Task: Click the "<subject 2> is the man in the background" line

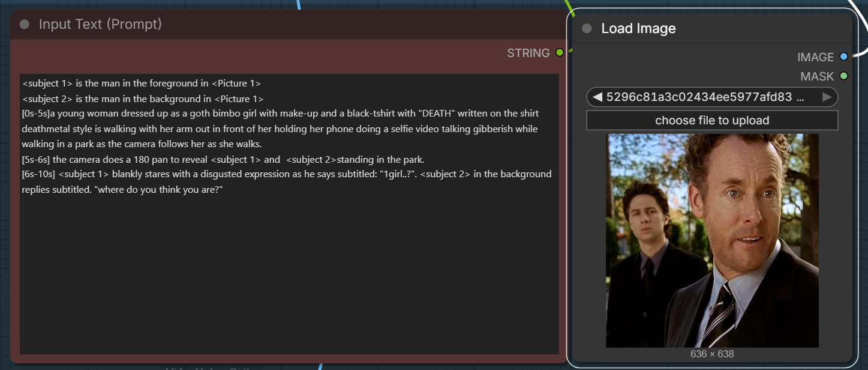Action: click(x=143, y=99)
